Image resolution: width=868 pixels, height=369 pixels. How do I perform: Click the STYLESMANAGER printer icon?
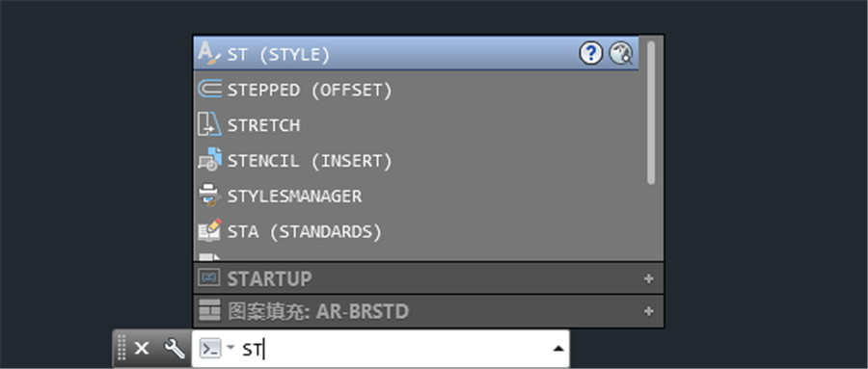[x=209, y=196]
